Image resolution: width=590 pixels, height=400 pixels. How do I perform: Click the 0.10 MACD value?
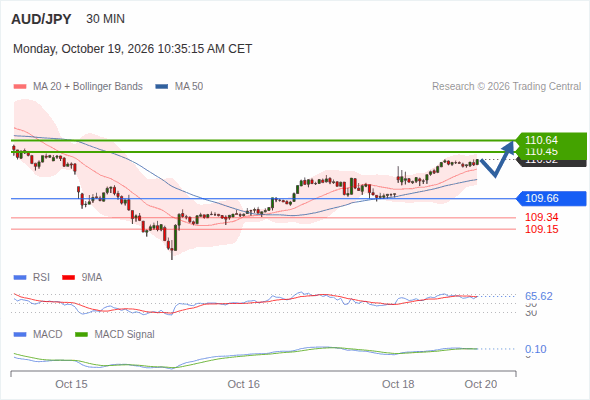536,349
